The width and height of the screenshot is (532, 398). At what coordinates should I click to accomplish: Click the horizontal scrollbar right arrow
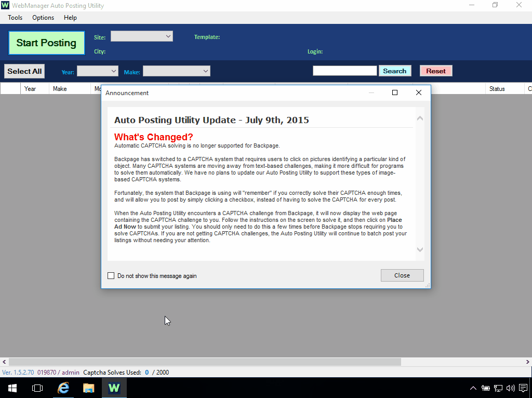click(528, 362)
